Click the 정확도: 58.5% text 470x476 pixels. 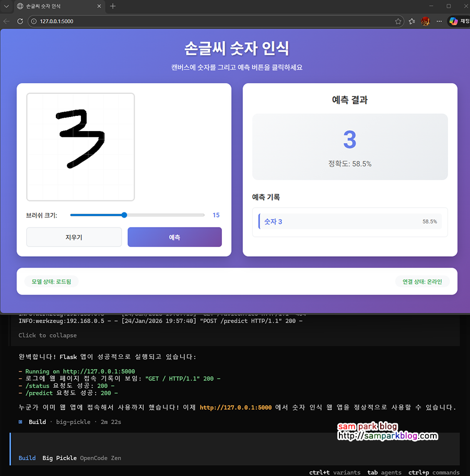(350, 164)
